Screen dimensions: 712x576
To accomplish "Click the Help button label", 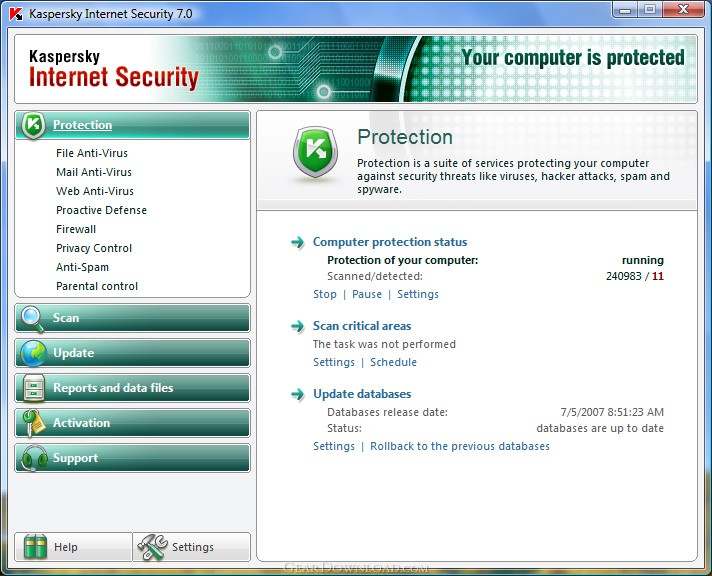I will [65, 547].
